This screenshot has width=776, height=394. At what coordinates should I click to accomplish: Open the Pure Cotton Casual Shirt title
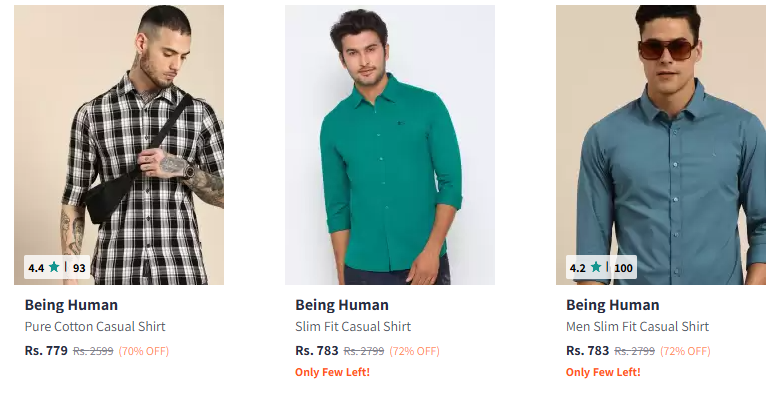(95, 327)
